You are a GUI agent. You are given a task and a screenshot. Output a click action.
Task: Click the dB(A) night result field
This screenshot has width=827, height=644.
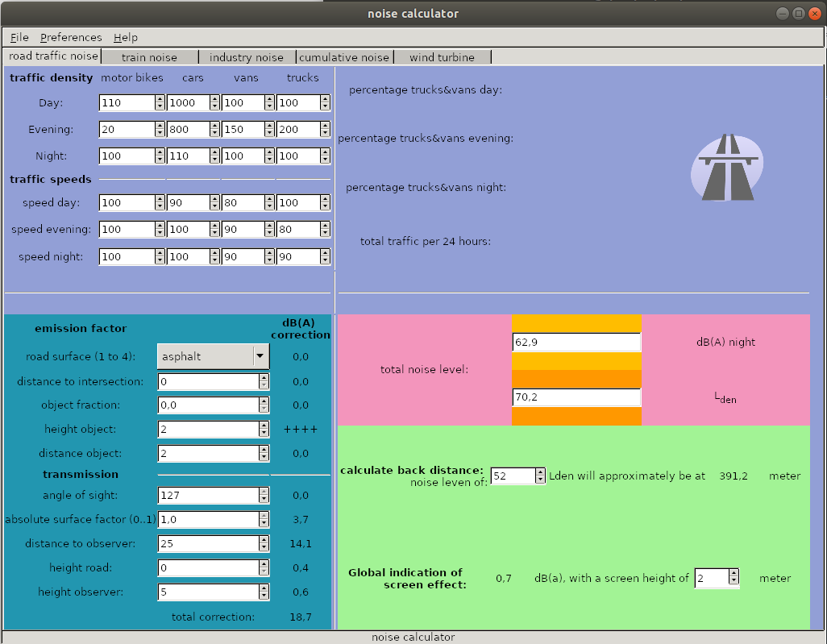pyautogui.click(x=576, y=343)
